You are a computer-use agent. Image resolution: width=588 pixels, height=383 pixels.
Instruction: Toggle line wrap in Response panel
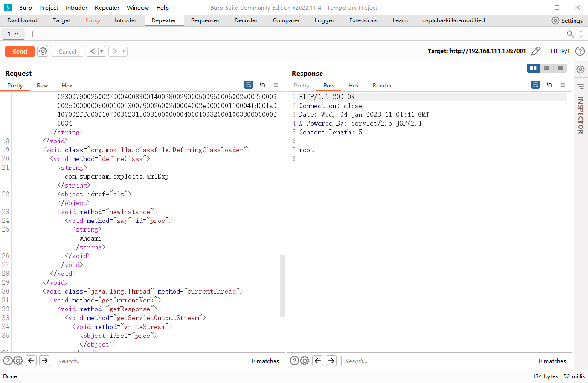(x=536, y=85)
